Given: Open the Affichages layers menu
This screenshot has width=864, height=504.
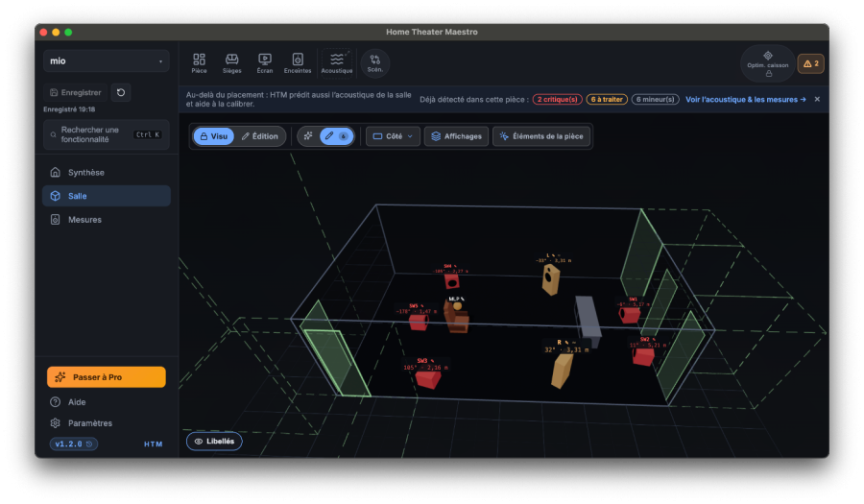Looking at the screenshot, I should click(456, 136).
